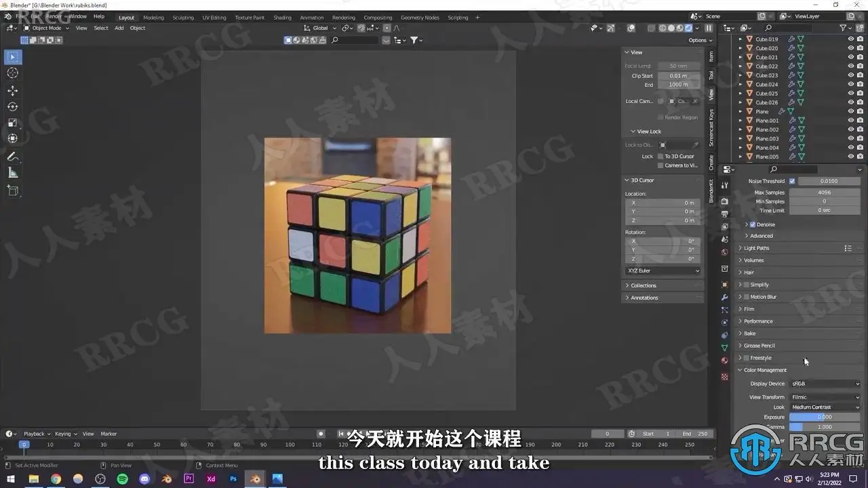The width and height of the screenshot is (868, 488).
Task: Select the Rotate tool
Action: 12,106
